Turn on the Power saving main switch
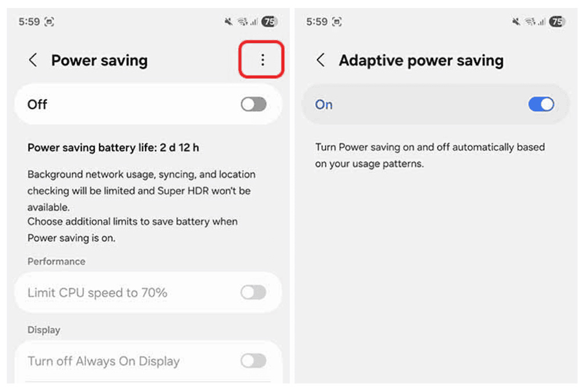The height and width of the screenshot is (392, 584). coord(253,104)
